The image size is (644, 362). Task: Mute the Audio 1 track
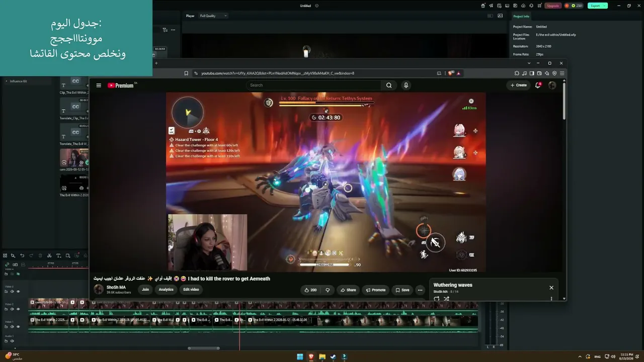click(x=13, y=341)
